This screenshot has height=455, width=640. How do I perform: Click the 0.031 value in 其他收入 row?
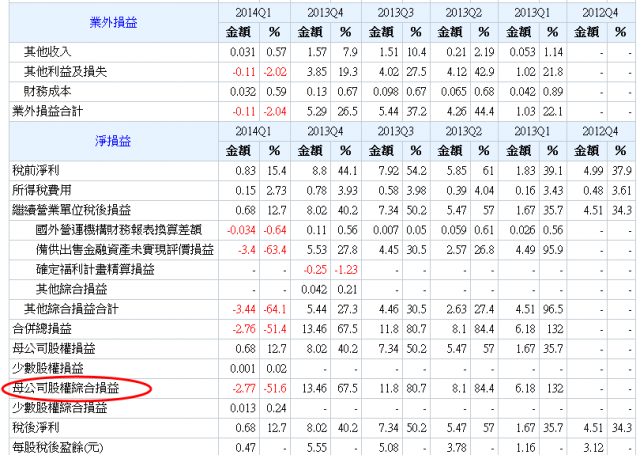(243, 52)
